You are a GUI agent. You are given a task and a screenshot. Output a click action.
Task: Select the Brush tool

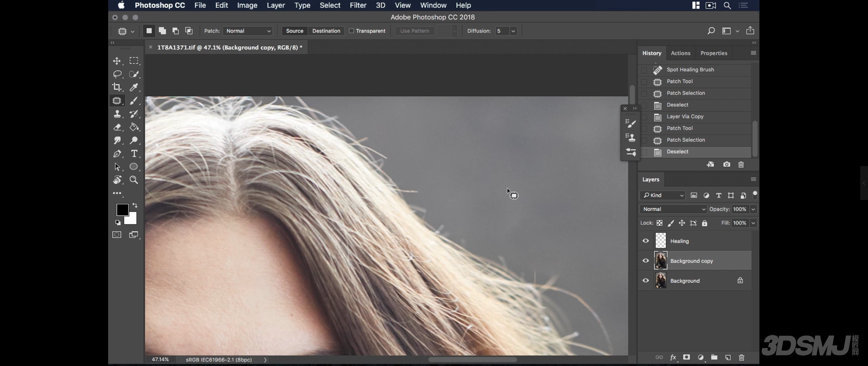134,101
